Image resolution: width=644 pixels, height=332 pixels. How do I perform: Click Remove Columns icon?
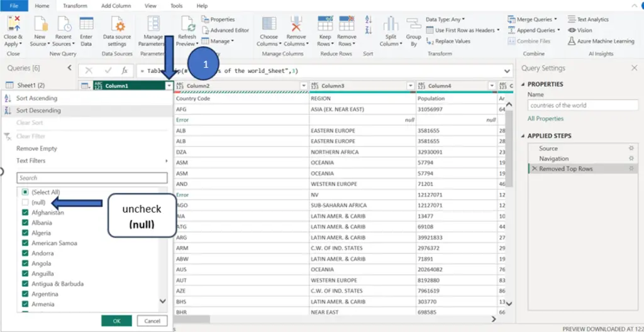[x=296, y=24]
